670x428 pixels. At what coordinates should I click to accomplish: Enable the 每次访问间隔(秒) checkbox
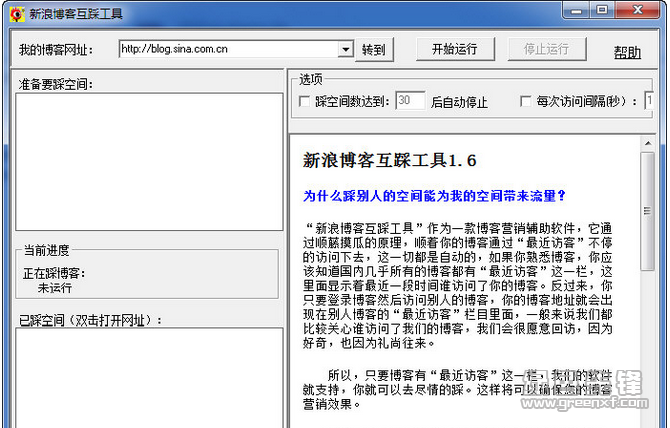click(526, 102)
